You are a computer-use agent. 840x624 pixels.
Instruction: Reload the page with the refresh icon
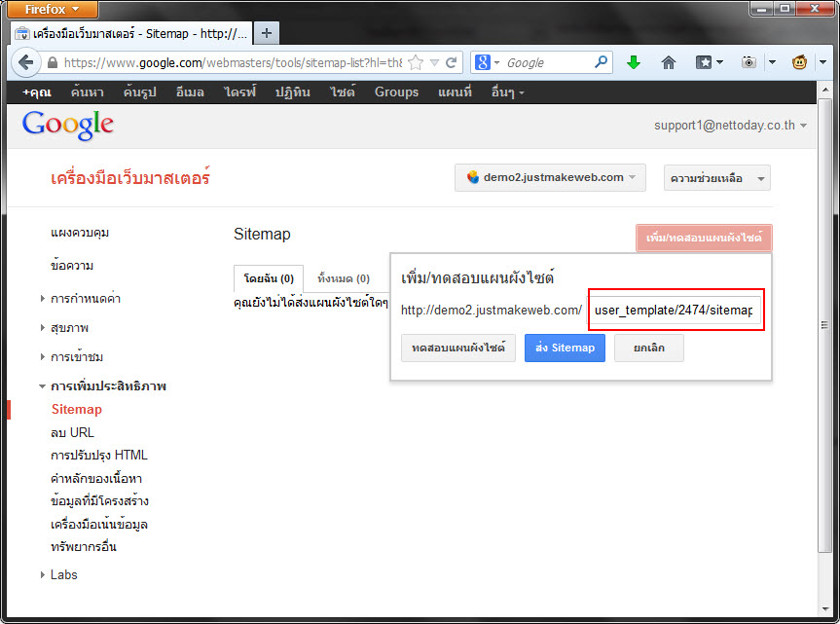click(451, 62)
